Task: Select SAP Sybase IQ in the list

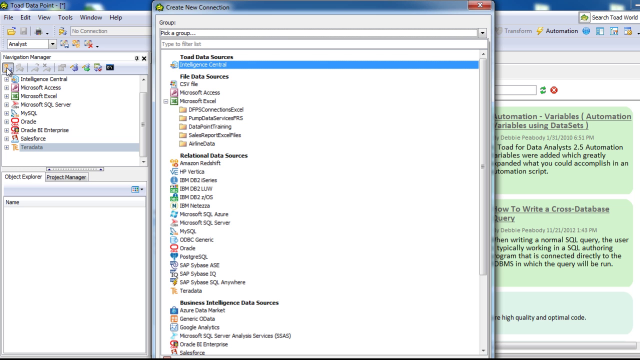Action: [198, 274]
